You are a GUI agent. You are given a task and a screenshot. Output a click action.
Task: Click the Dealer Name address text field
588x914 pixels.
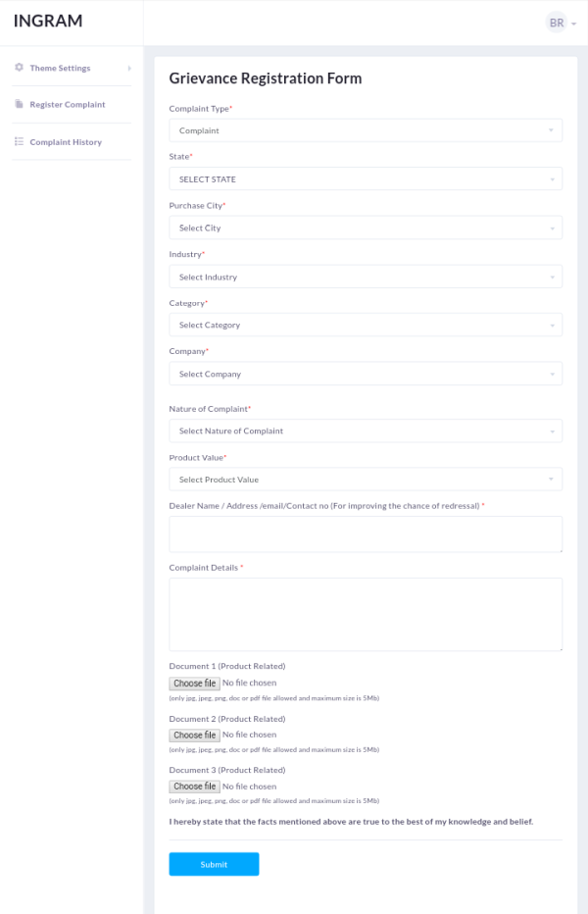366,534
